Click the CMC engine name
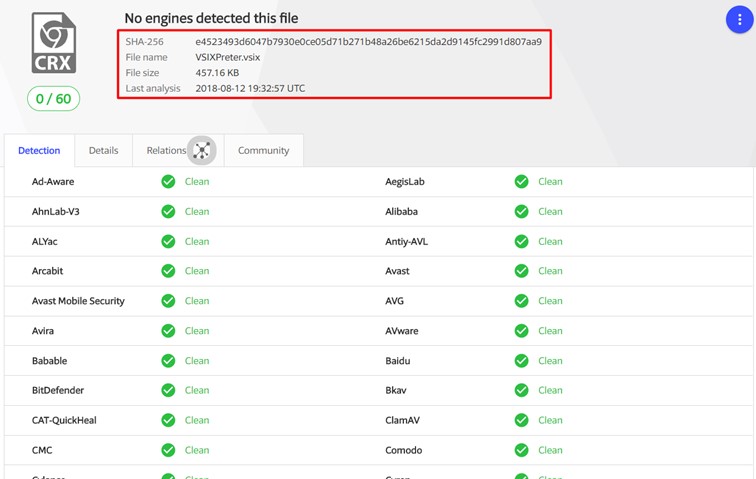The height and width of the screenshot is (479, 756). click(42, 450)
